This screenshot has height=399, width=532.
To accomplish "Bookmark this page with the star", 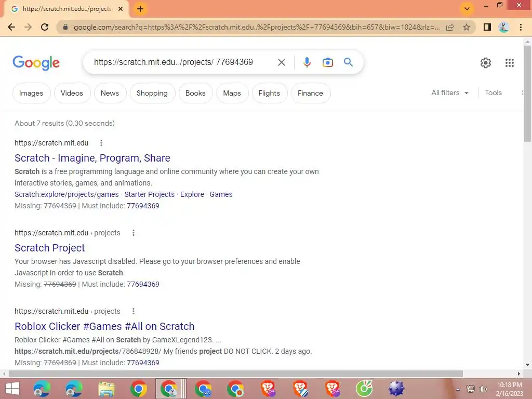I will [467, 27].
